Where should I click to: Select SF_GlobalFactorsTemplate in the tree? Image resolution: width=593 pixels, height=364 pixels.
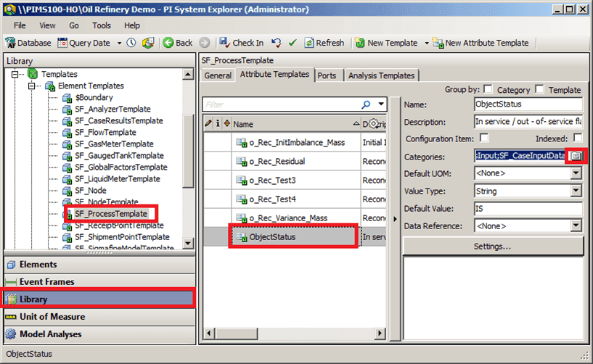pyautogui.click(x=121, y=167)
